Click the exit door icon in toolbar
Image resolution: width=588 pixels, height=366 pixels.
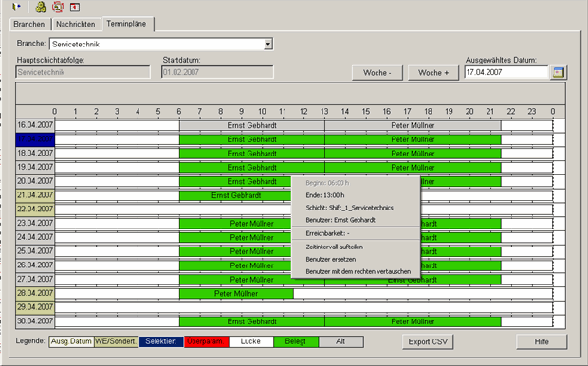tap(16, 7)
